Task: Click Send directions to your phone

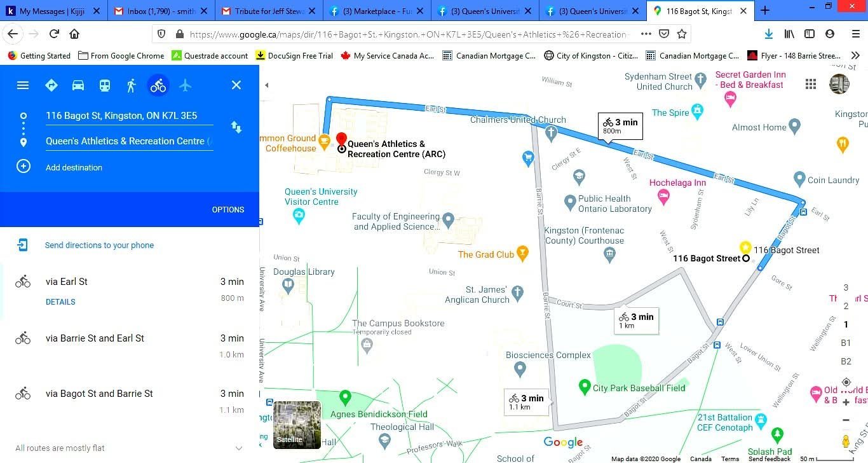Action: (99, 245)
